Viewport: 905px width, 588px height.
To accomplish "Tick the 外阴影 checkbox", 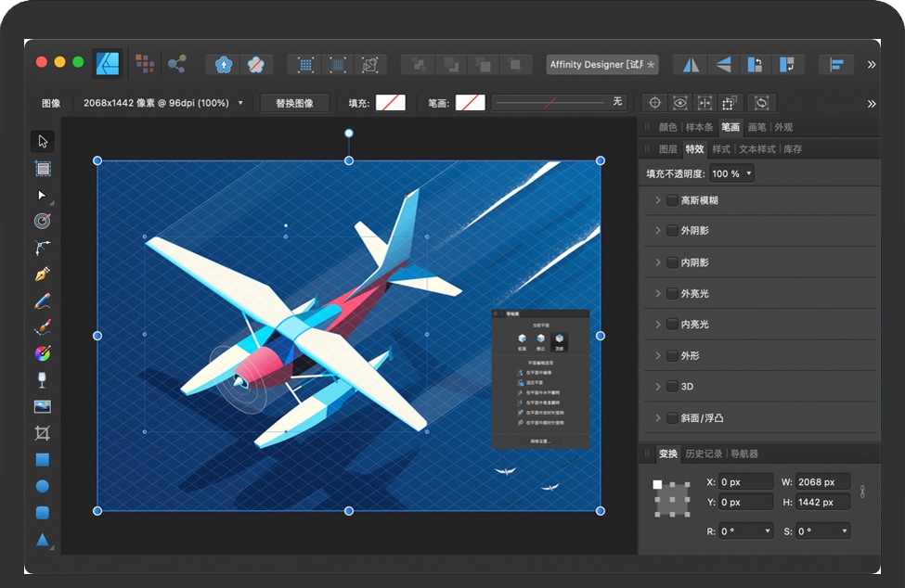I will click(x=672, y=231).
